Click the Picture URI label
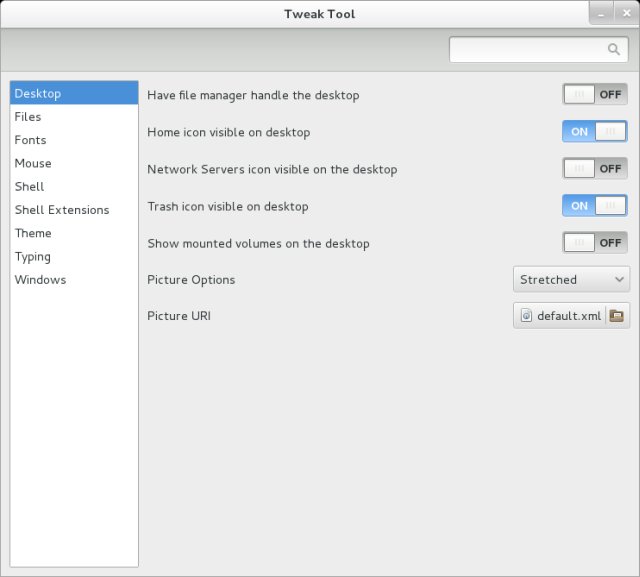 point(179,316)
